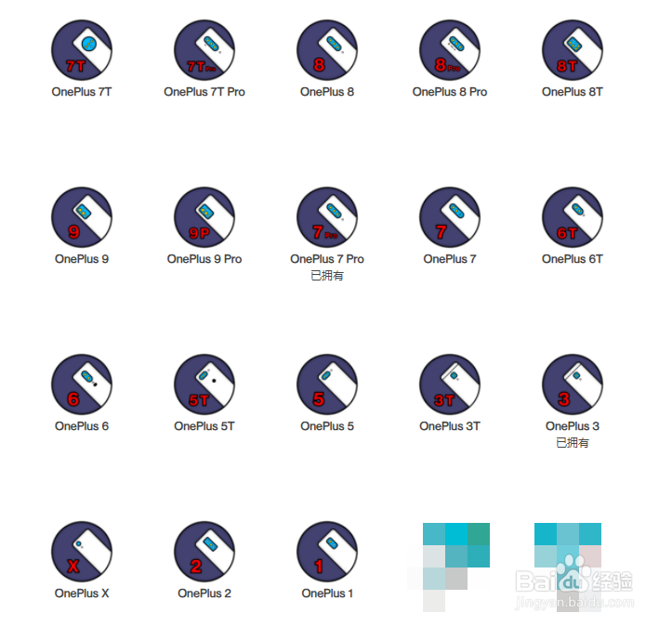Click the 'OnePlus 6' label text
Image resolution: width=672 pixels, height=626 pixels.
point(82,426)
